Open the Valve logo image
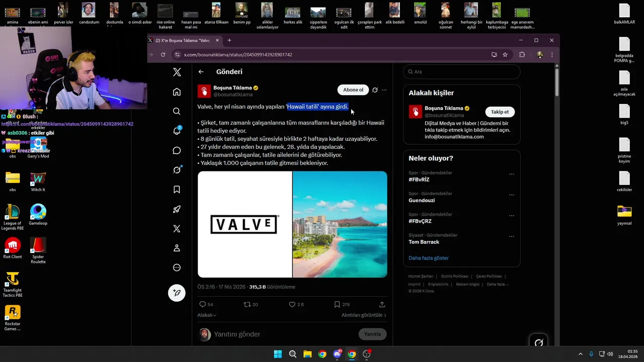This screenshot has height=362, width=644. [x=245, y=224]
